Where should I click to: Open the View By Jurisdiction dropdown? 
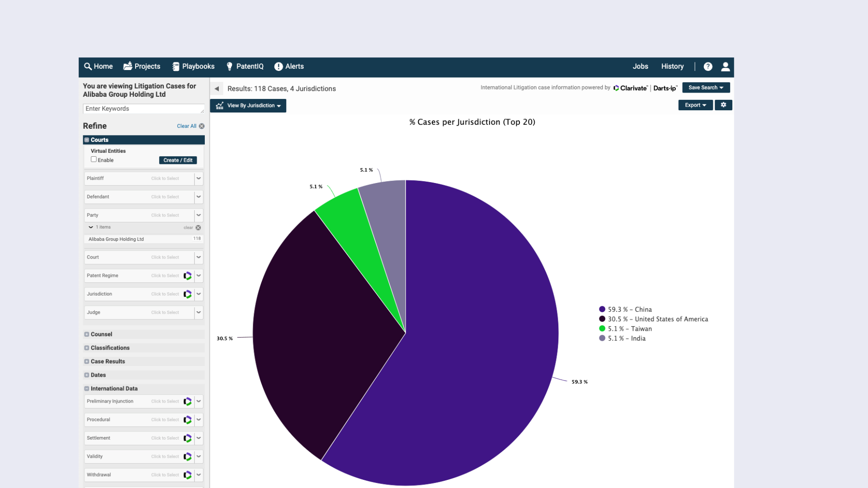click(248, 106)
